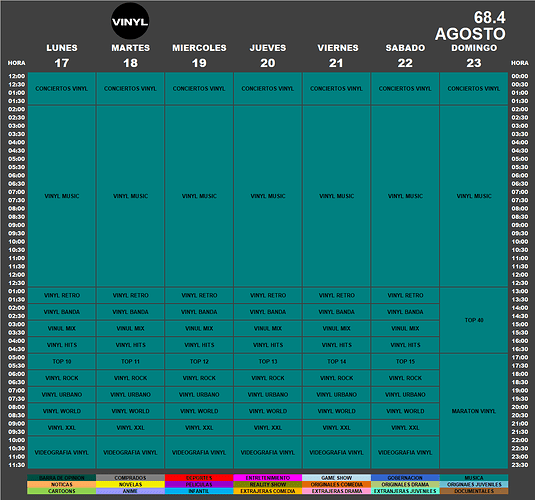This screenshot has height=500, width=535.
Task: Click the MARTES 18 column header
Action: [x=130, y=55]
